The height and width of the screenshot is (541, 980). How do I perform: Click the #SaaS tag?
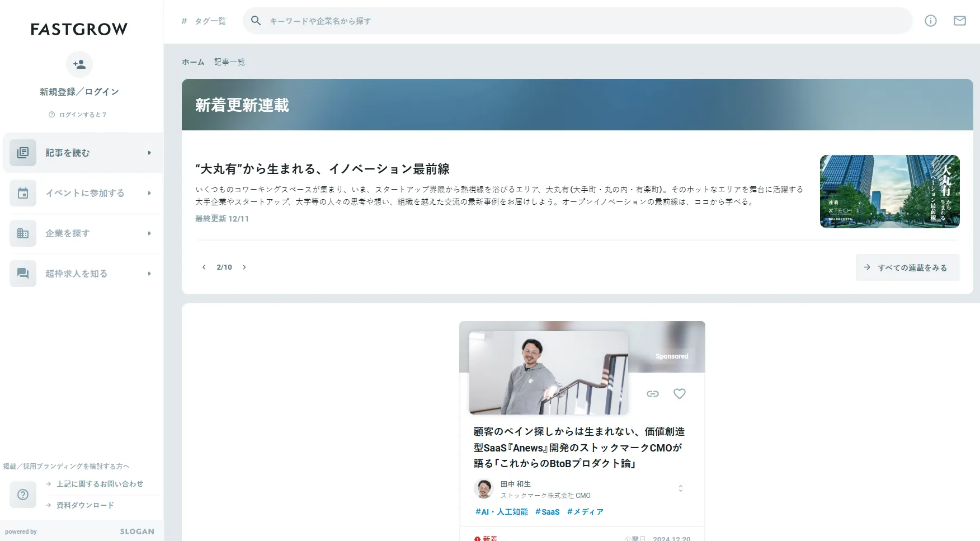pyautogui.click(x=548, y=512)
